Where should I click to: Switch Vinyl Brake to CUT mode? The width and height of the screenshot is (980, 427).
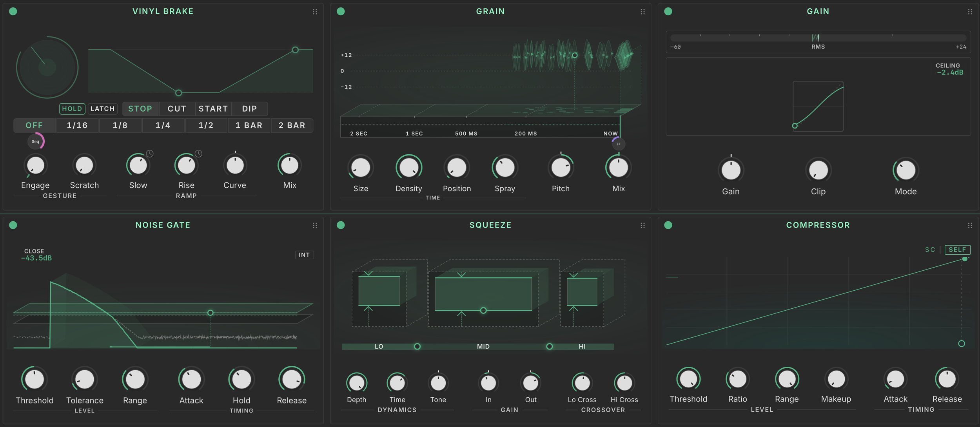[x=177, y=109]
